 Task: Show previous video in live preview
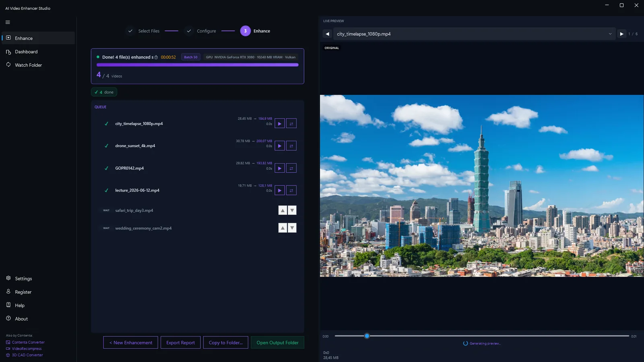coord(327,34)
